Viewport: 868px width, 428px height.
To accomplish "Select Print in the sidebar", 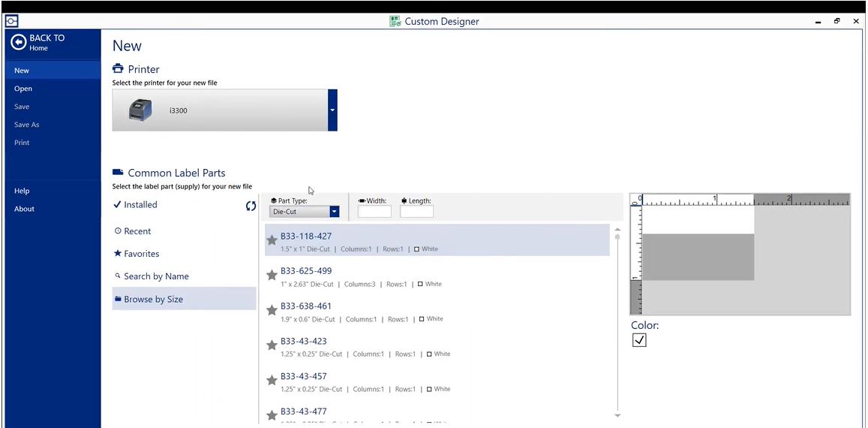I will pyautogui.click(x=53, y=143).
